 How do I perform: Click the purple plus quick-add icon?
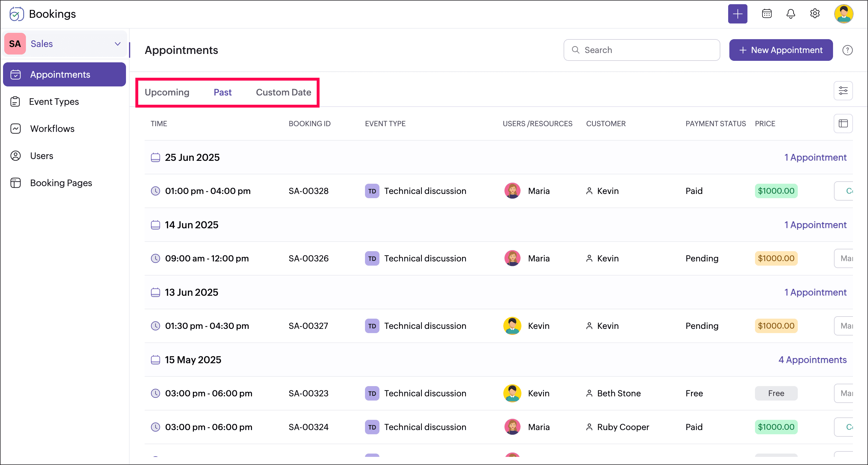pyautogui.click(x=737, y=14)
